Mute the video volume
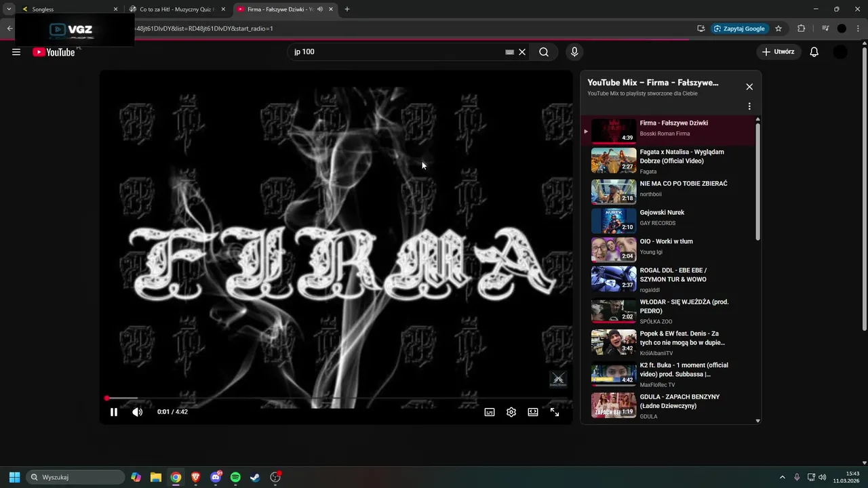Image resolution: width=868 pixels, height=488 pixels. tap(137, 412)
